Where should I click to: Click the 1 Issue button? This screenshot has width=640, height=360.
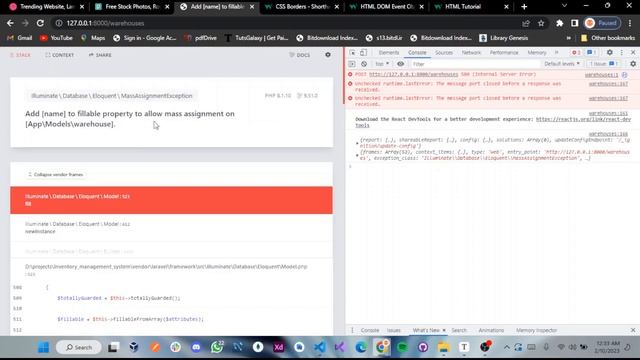click(x=603, y=64)
